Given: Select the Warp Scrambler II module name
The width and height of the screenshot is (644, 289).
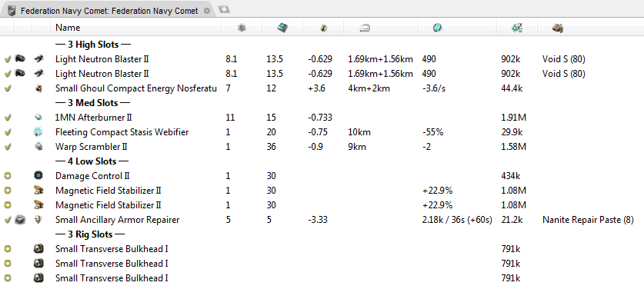Looking at the screenshot, I should click(92, 147).
